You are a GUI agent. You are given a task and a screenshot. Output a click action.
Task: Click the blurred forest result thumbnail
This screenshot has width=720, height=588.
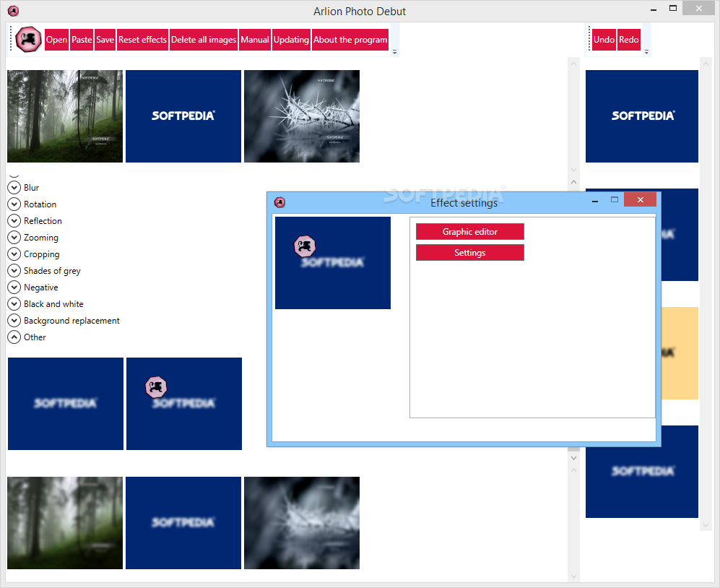pos(65,523)
